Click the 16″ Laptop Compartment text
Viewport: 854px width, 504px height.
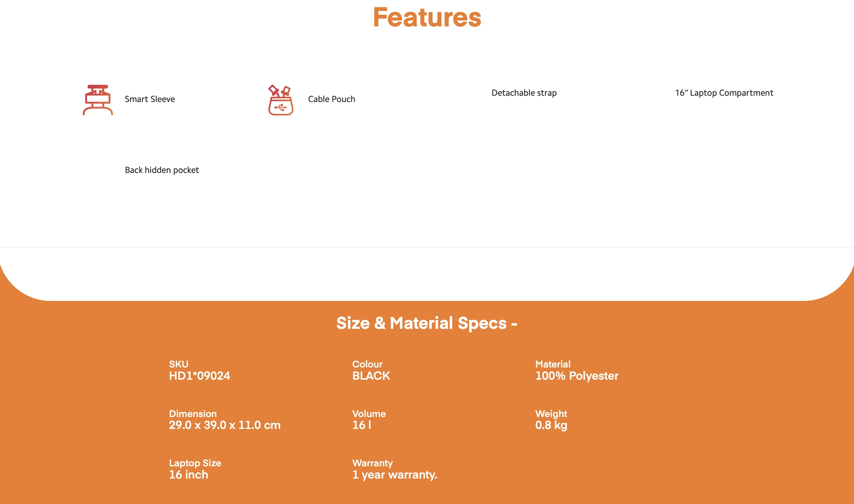(x=724, y=93)
